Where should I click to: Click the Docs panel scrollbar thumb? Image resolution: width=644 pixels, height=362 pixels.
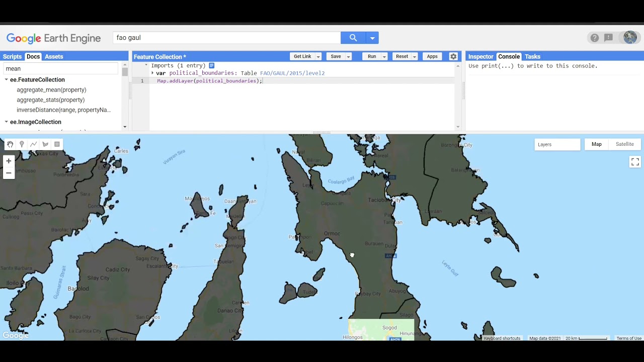coord(125,71)
